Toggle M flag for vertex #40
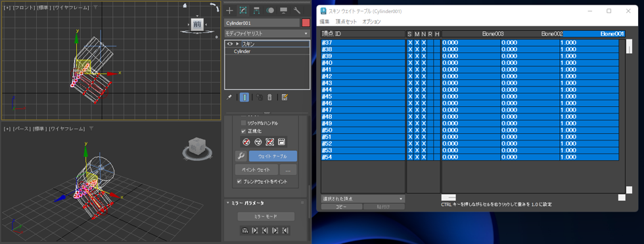The height and width of the screenshot is (244, 644). (417, 63)
